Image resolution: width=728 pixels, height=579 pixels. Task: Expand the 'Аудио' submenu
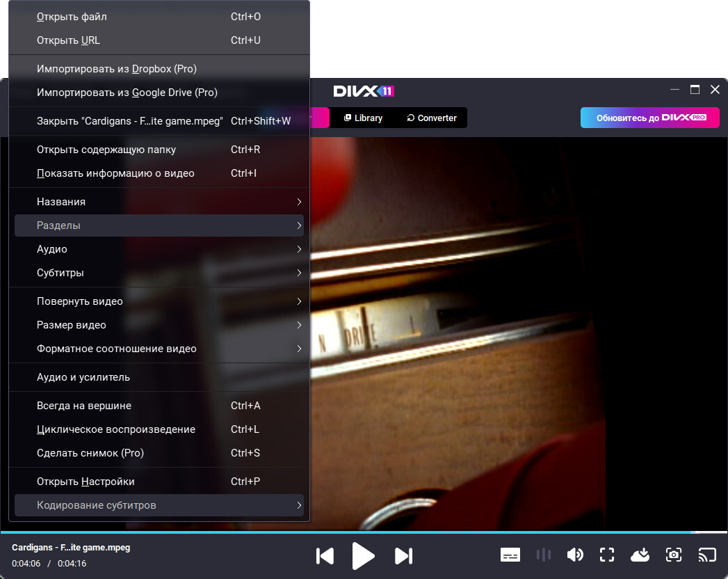[159, 249]
